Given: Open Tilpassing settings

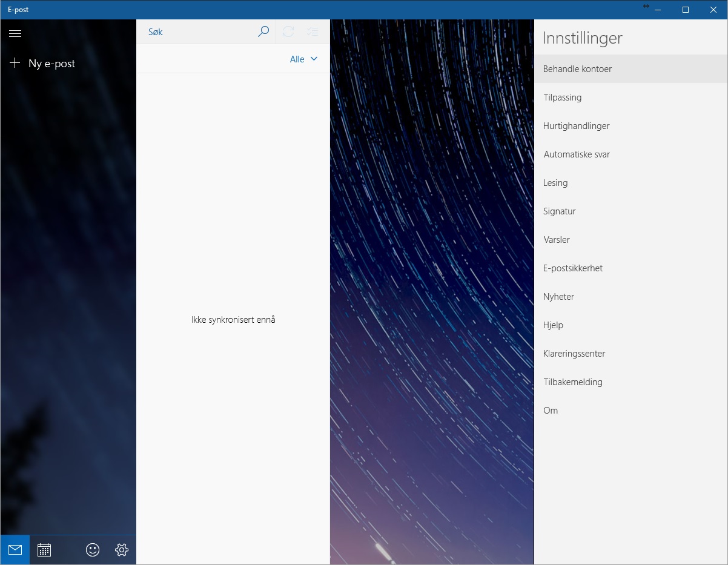Looking at the screenshot, I should point(630,97).
